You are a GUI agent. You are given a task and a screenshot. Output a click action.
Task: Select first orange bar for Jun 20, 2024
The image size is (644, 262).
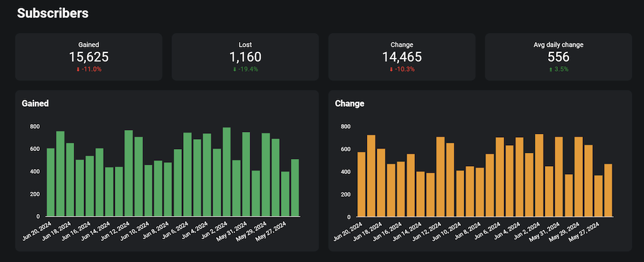[x=362, y=185]
